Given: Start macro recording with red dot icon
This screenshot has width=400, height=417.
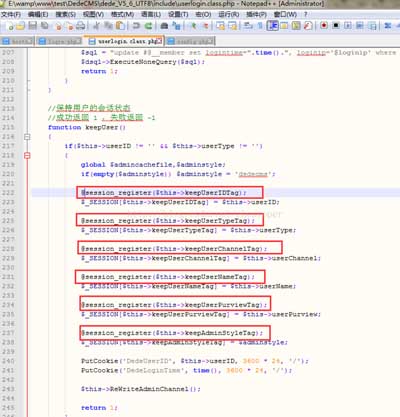Looking at the screenshot, I should click(x=324, y=26).
